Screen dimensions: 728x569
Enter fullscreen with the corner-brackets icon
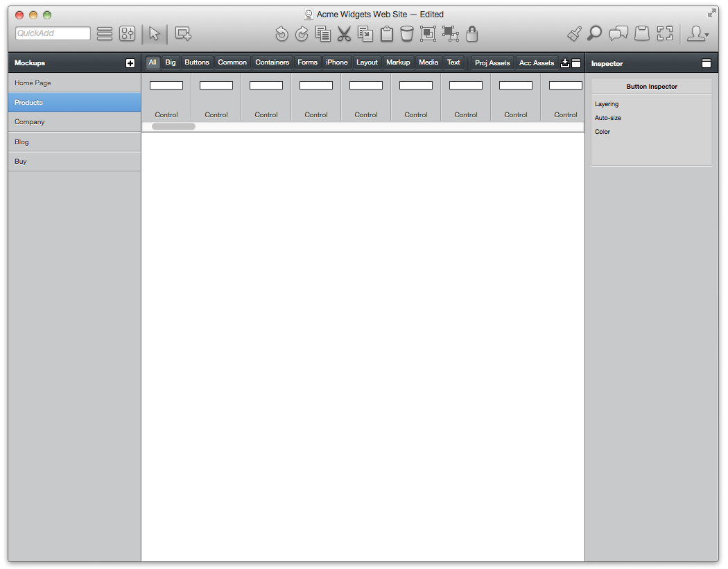point(665,33)
